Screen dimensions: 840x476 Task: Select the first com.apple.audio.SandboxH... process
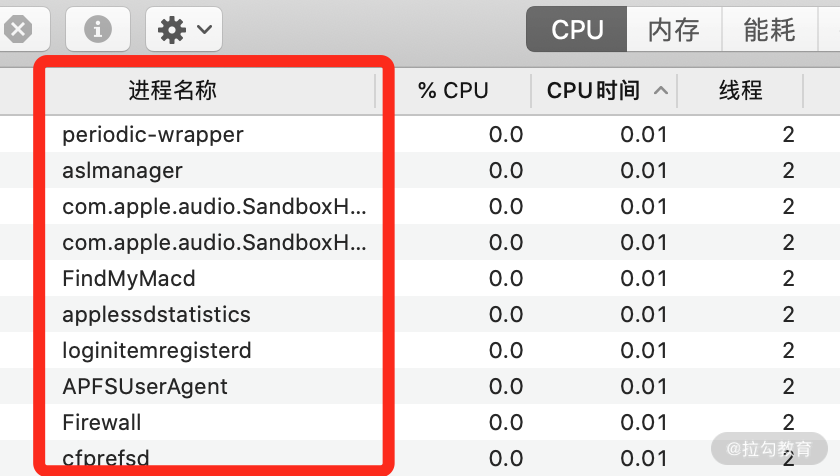point(214,206)
